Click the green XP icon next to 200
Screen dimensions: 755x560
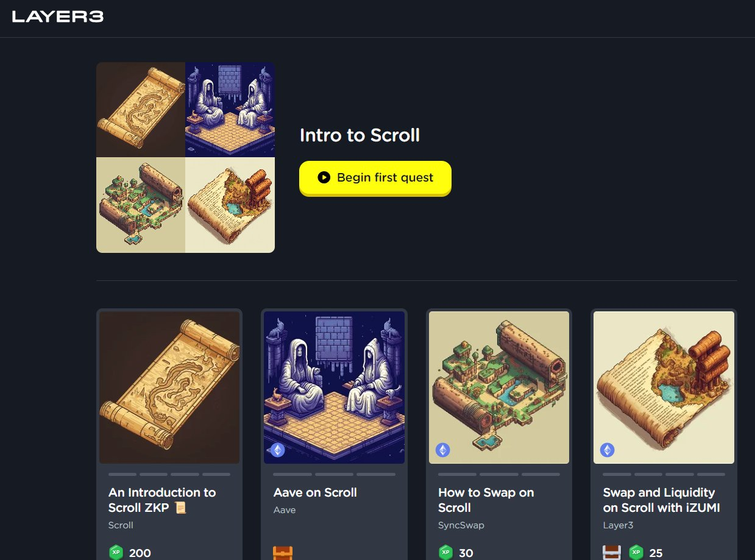(x=116, y=553)
